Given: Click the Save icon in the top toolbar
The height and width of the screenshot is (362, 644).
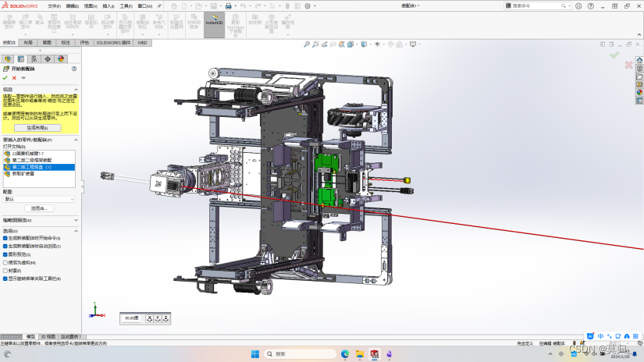Looking at the screenshot, I should point(214,6).
